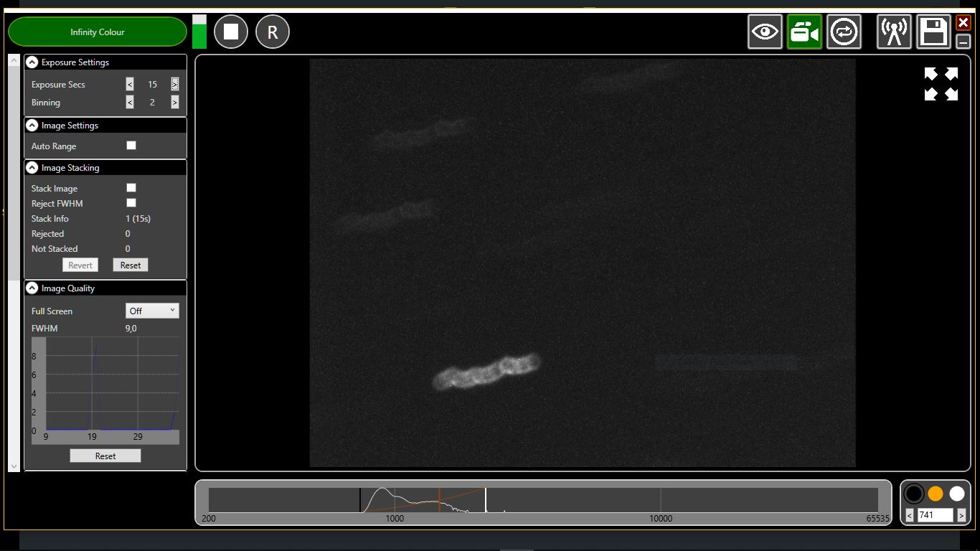
Task: Decrease Exposure Secs with the left arrow
Action: click(x=130, y=85)
